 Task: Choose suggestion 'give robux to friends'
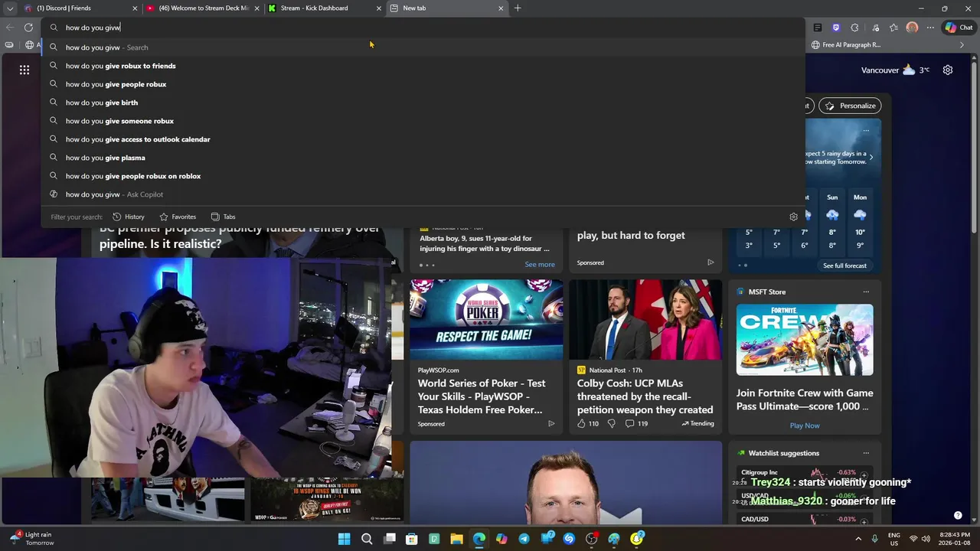(423, 66)
